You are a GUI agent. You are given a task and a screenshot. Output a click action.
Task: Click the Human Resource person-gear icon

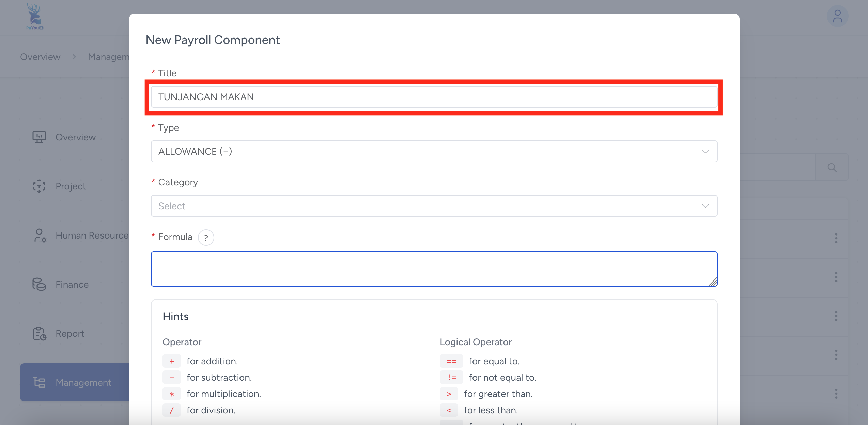[40, 236]
